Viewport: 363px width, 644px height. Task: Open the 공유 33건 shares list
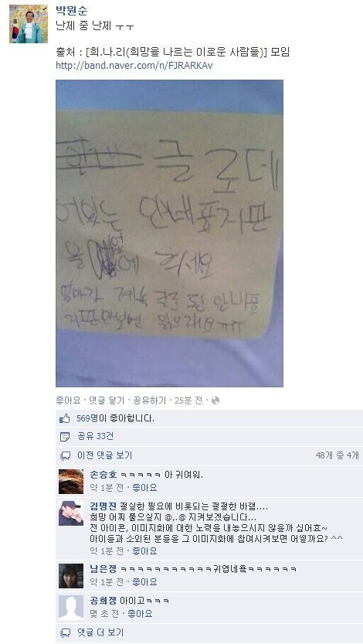click(96, 437)
